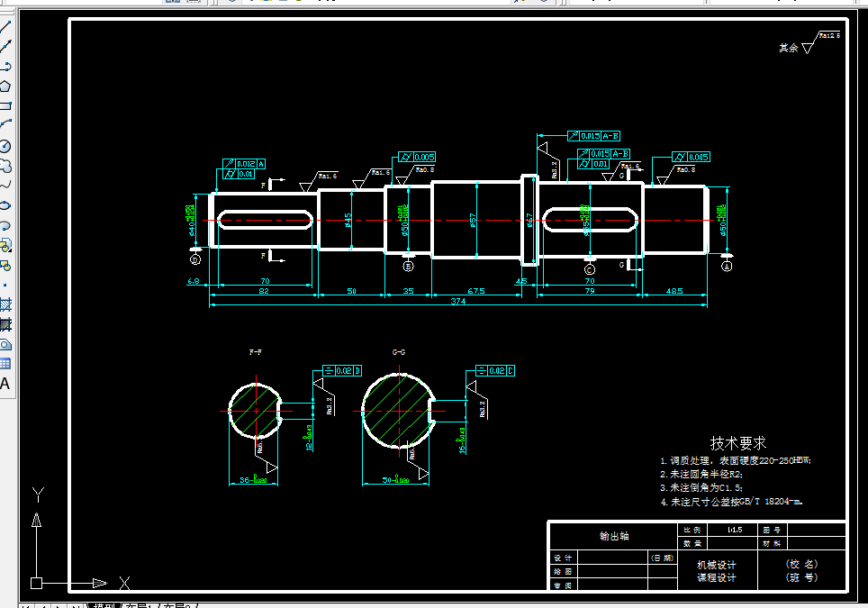Click the (班号) class number field
Image resolution: width=868 pixels, height=608 pixels.
pos(801,577)
